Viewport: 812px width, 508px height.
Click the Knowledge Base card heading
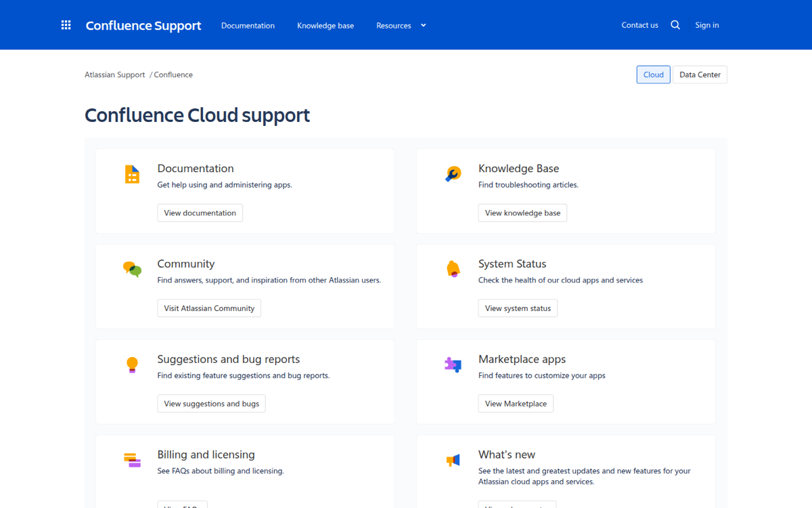pos(519,169)
